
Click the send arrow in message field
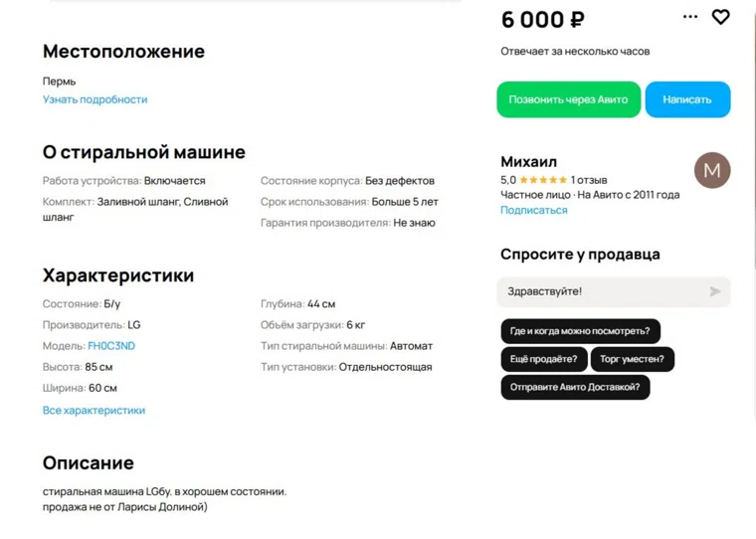(714, 291)
